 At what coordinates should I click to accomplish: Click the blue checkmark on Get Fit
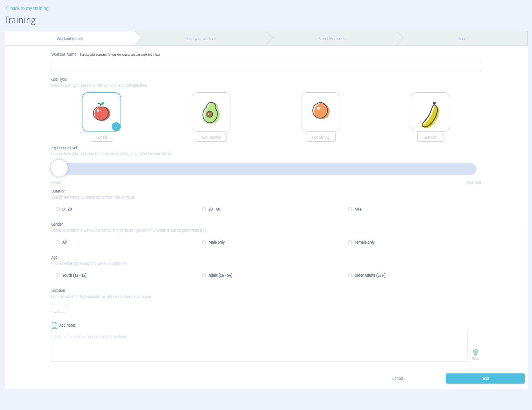click(x=116, y=127)
